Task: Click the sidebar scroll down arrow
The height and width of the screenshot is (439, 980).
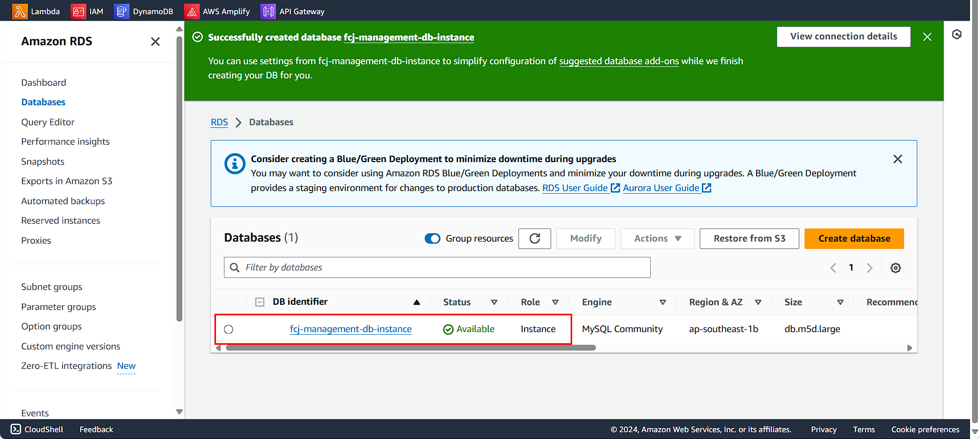Action: click(x=179, y=412)
